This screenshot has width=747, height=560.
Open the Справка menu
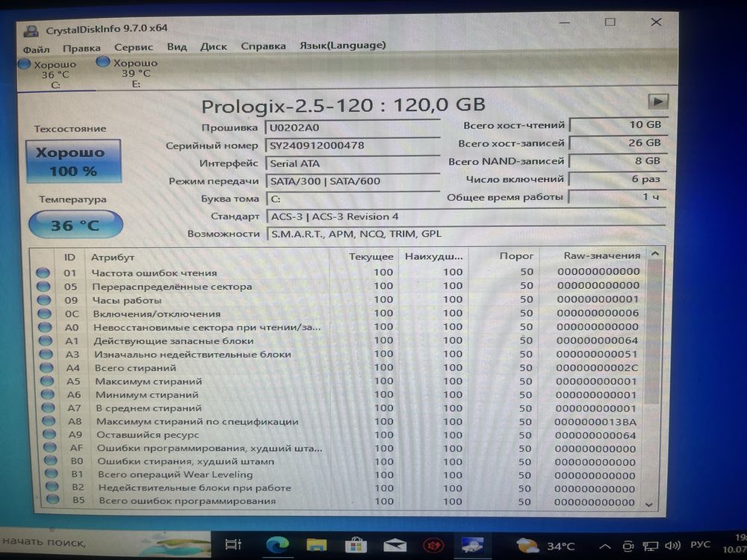(263, 46)
